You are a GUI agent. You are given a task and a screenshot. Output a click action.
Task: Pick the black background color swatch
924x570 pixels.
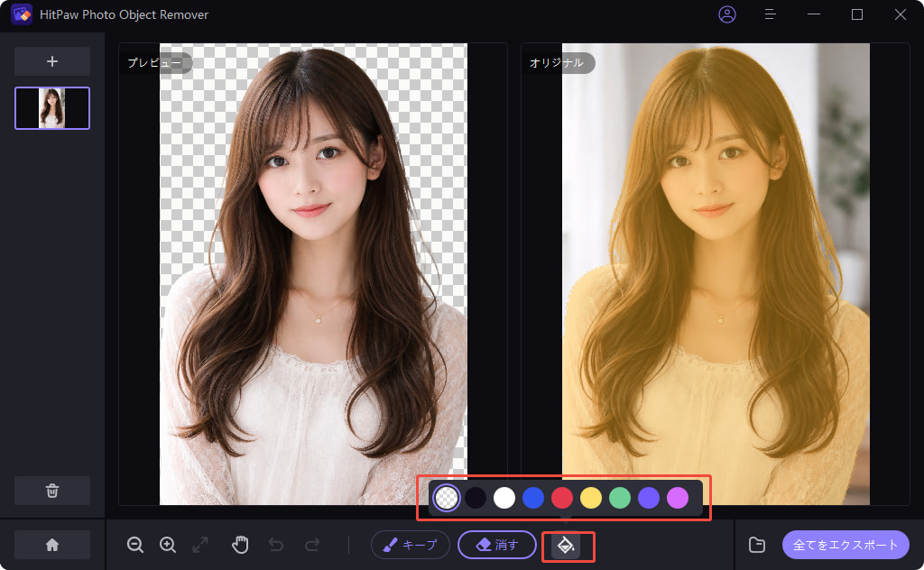pyautogui.click(x=476, y=498)
